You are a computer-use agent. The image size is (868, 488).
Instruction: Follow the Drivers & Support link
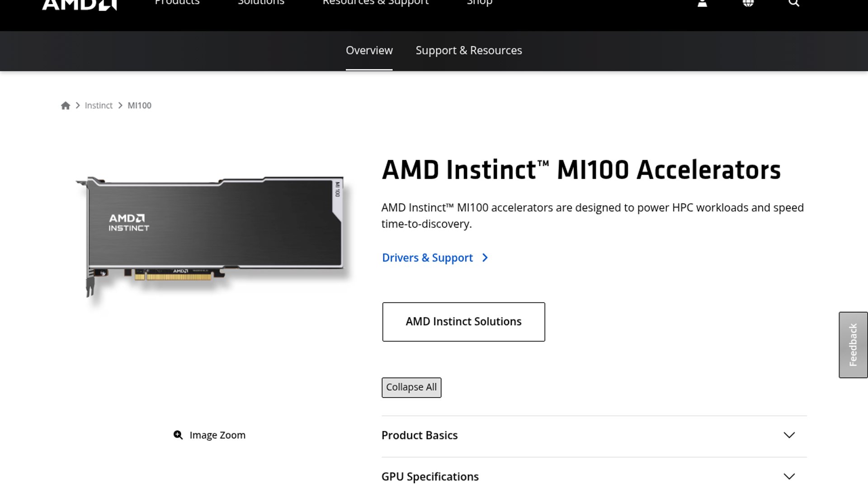[x=427, y=258]
